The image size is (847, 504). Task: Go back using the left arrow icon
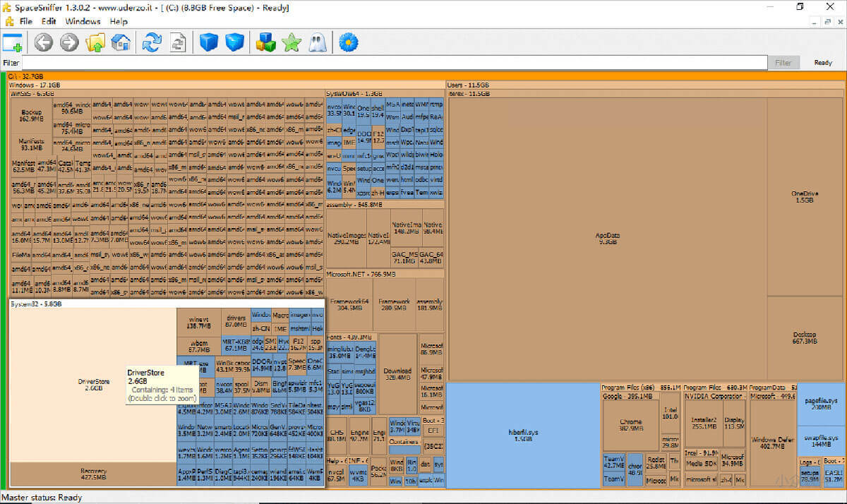point(44,43)
